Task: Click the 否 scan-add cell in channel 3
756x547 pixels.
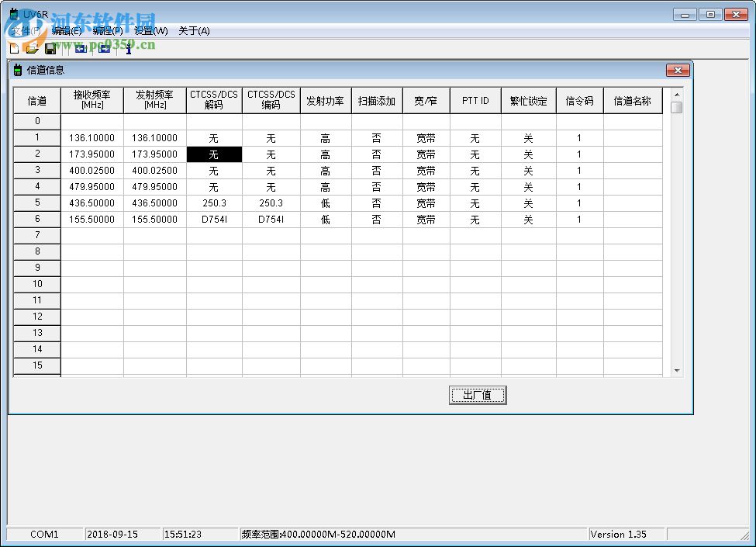Action: click(x=377, y=171)
